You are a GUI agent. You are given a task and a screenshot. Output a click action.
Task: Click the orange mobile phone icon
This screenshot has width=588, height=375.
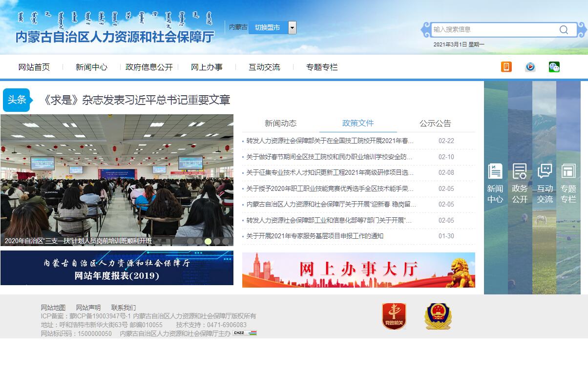click(x=506, y=67)
